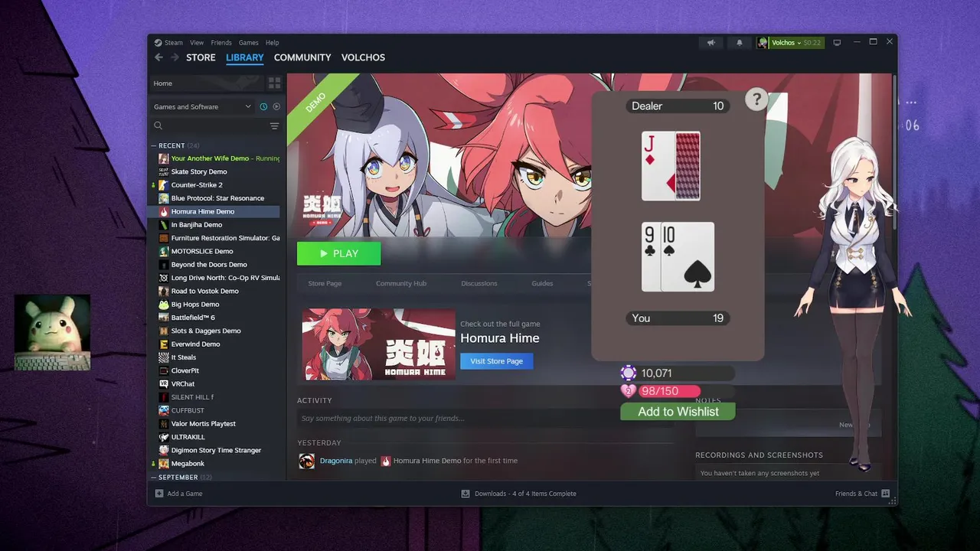This screenshot has height=551, width=980.
Task: Click the recent activity clock icon
Action: click(x=263, y=106)
